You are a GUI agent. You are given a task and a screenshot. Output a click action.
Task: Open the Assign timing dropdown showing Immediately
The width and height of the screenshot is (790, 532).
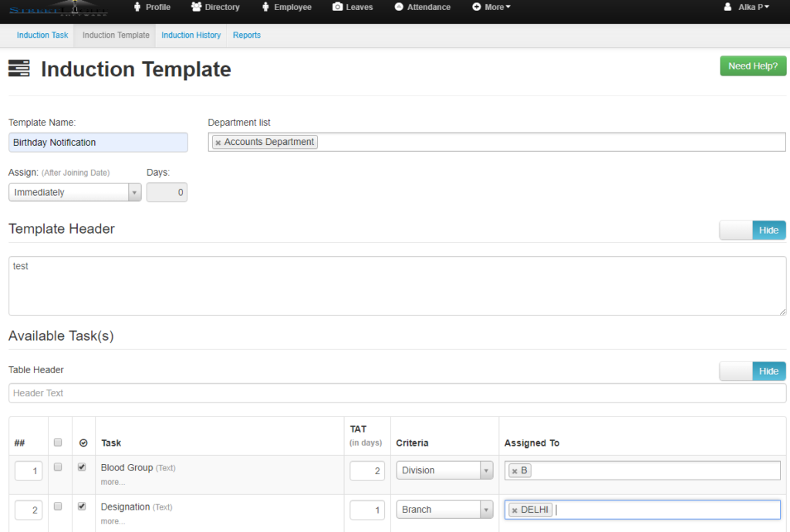(x=73, y=191)
